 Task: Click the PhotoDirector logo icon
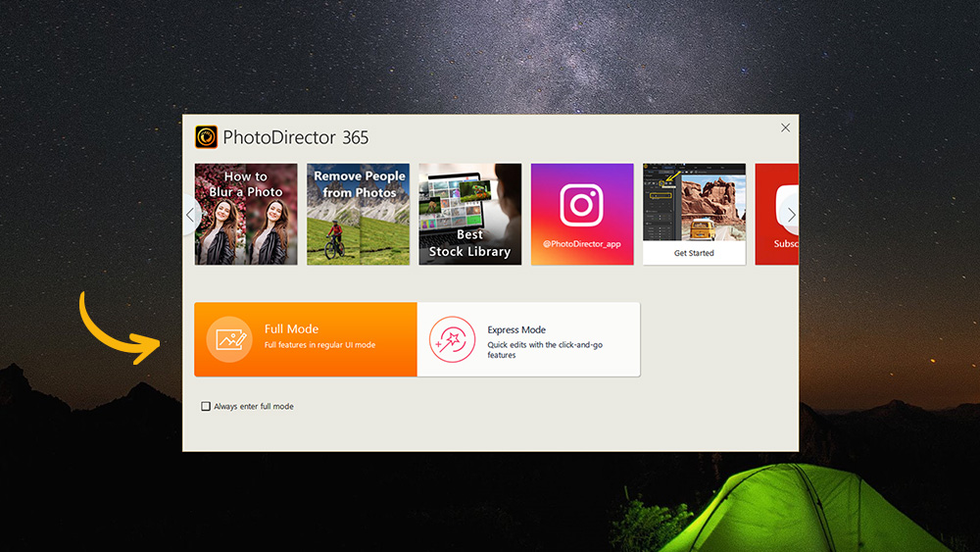206,137
